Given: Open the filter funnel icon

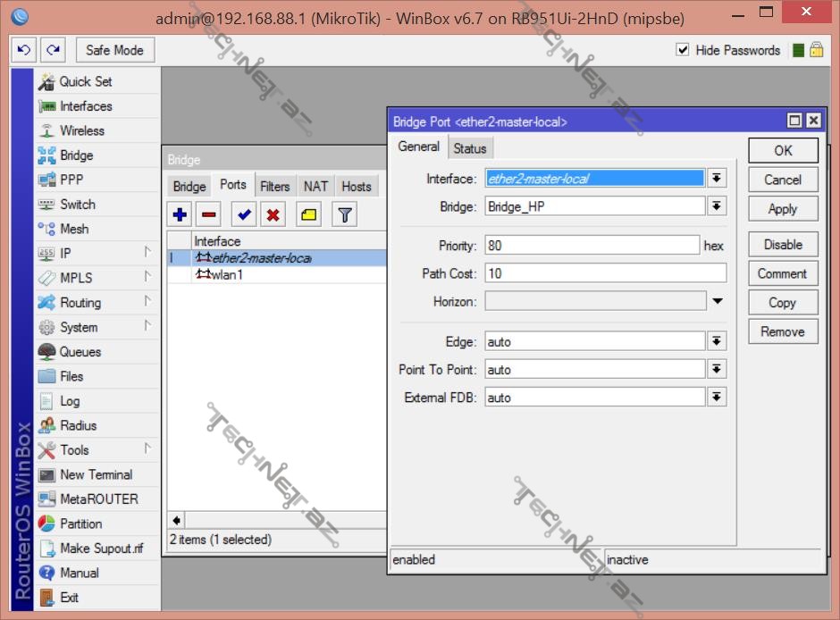Looking at the screenshot, I should pos(345,214).
